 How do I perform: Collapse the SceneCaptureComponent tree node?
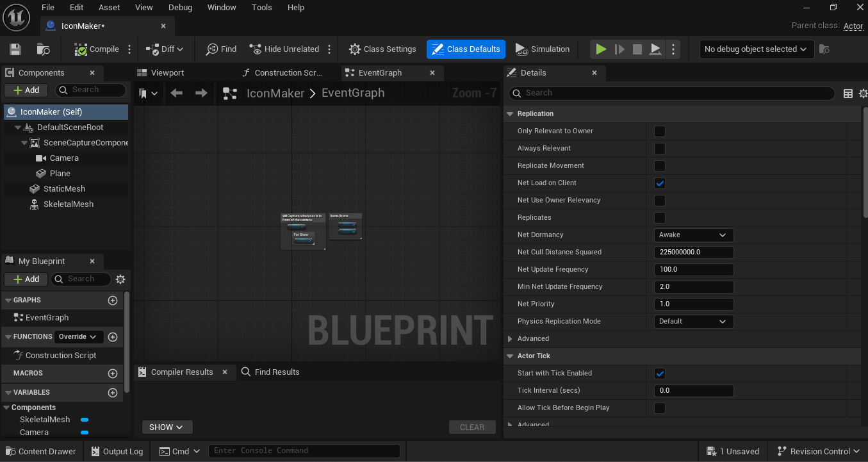coord(24,143)
